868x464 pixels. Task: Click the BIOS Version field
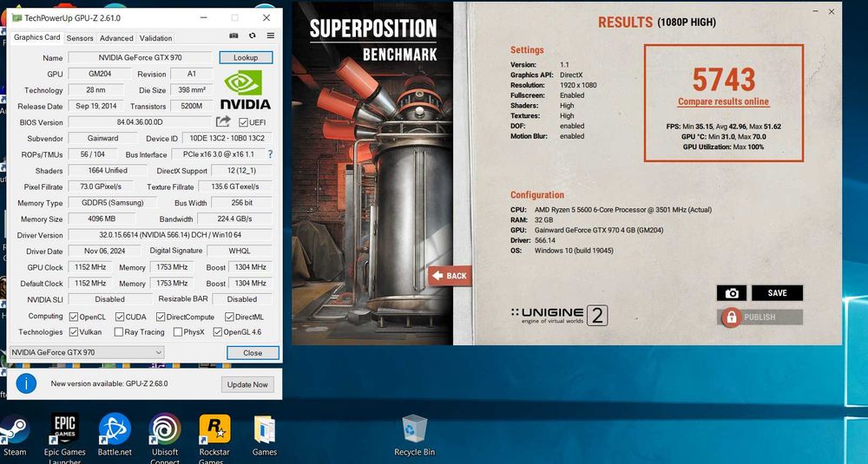click(140, 122)
